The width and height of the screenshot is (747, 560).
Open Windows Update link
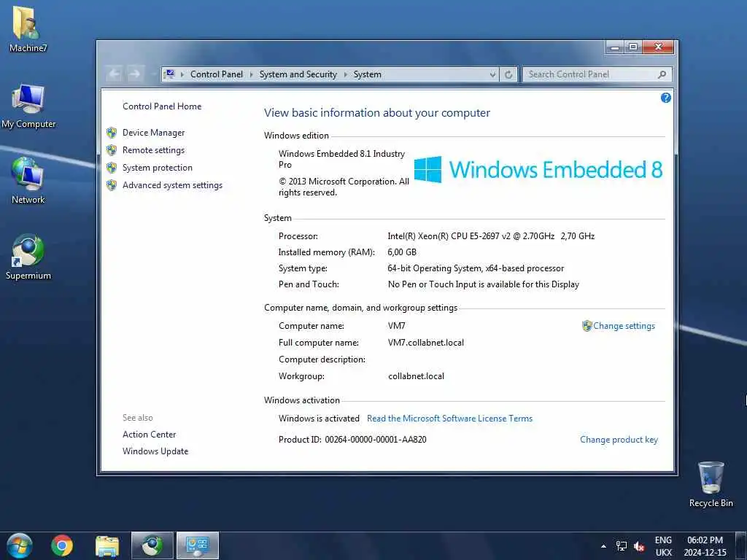pos(155,451)
